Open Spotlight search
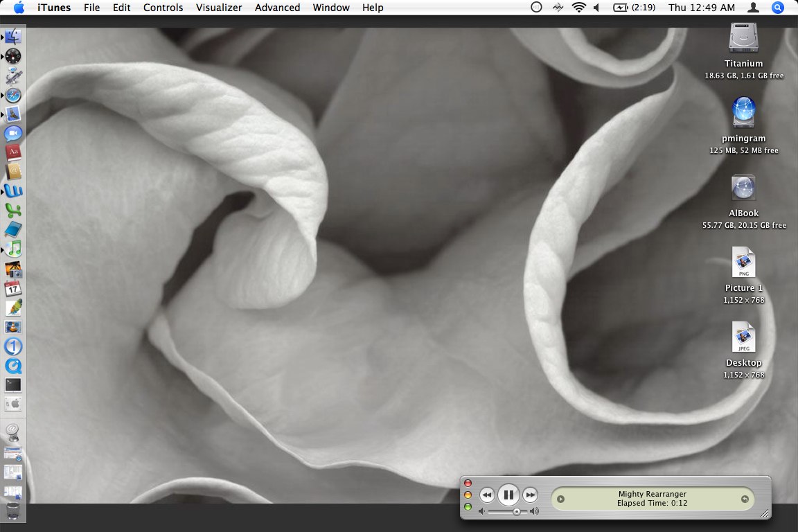The height and width of the screenshot is (532, 798). point(778,8)
